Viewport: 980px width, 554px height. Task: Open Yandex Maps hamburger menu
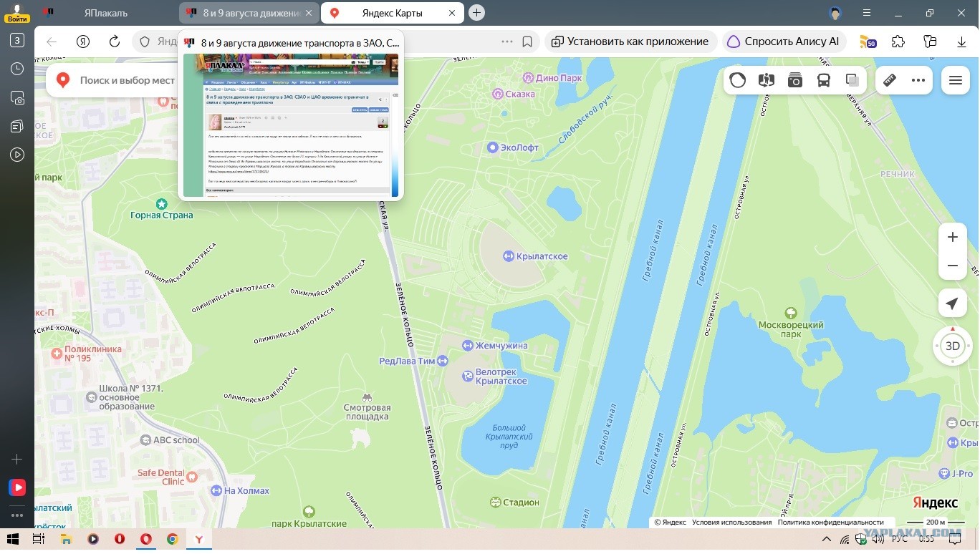pyautogui.click(x=955, y=80)
